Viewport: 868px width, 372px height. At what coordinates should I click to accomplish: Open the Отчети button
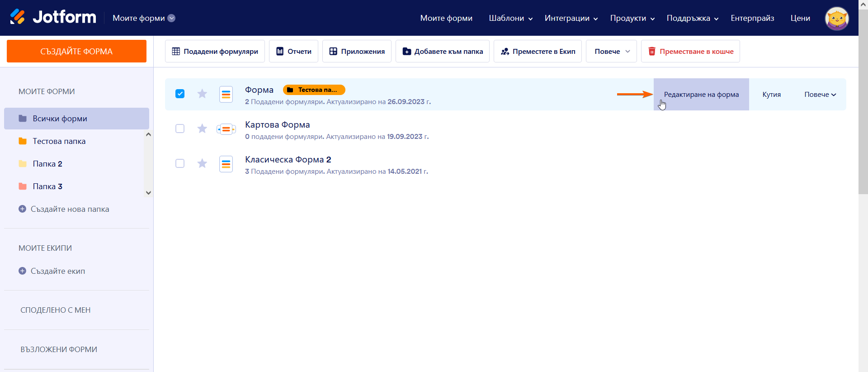pyautogui.click(x=293, y=51)
